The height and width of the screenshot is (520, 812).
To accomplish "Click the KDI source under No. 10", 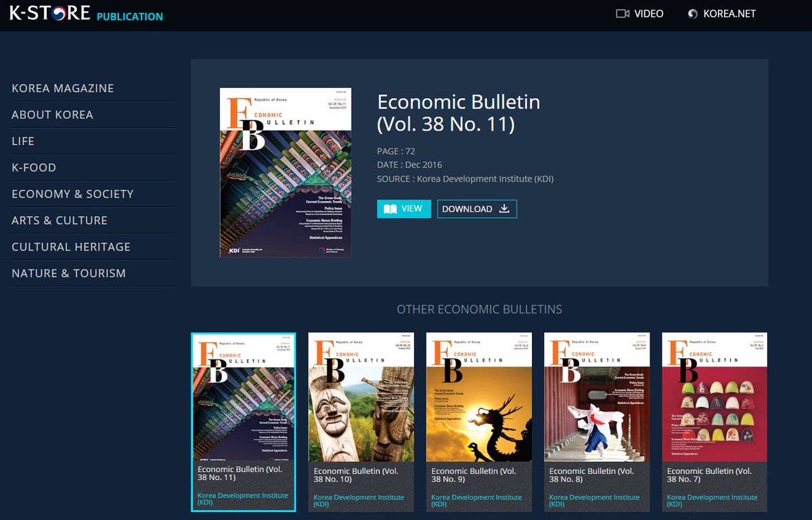I will coord(359,500).
